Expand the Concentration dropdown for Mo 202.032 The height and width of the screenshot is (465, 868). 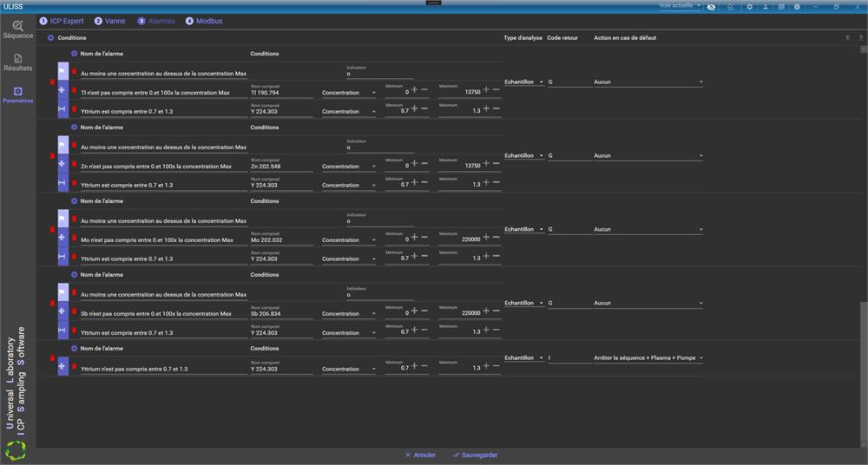[x=348, y=240]
